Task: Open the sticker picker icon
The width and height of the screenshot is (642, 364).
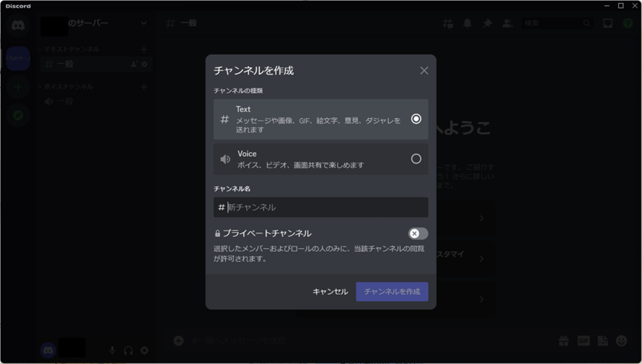Action: 603,341
